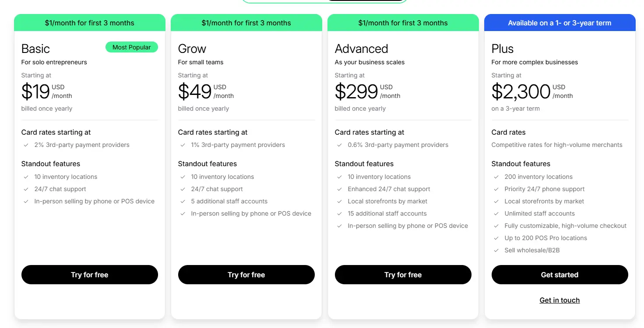This screenshot has height=328, width=644.
Task: Open the "Get in touch" link
Action: coord(560,300)
